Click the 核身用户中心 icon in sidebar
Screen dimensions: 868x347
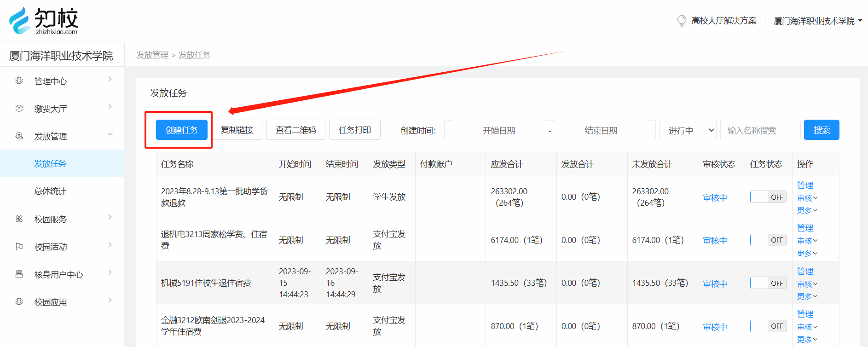(x=19, y=274)
